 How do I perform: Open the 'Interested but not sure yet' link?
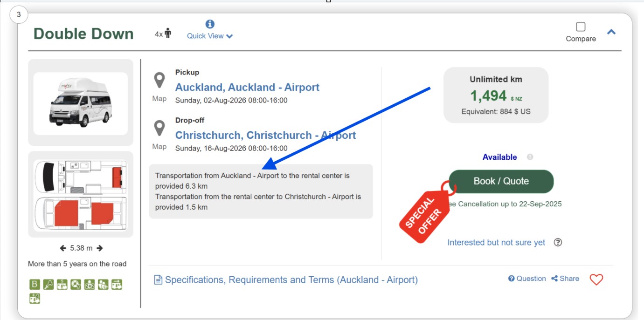[x=496, y=242]
